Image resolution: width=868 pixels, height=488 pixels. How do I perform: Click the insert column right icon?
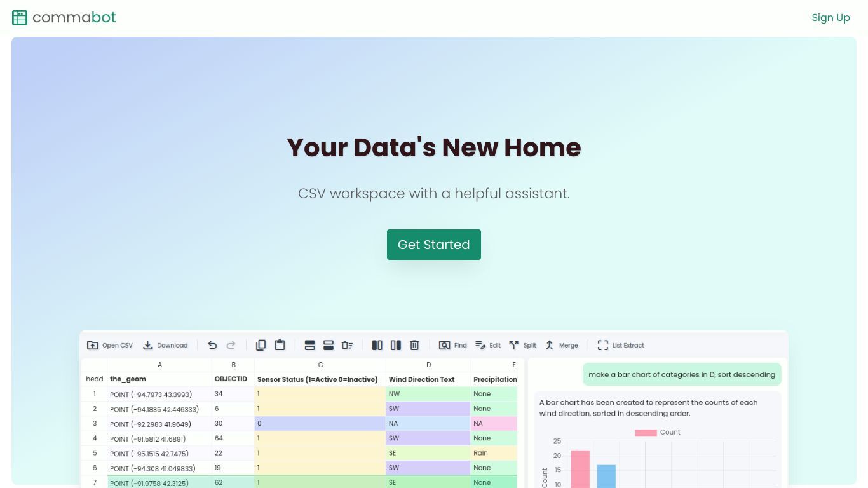396,345
